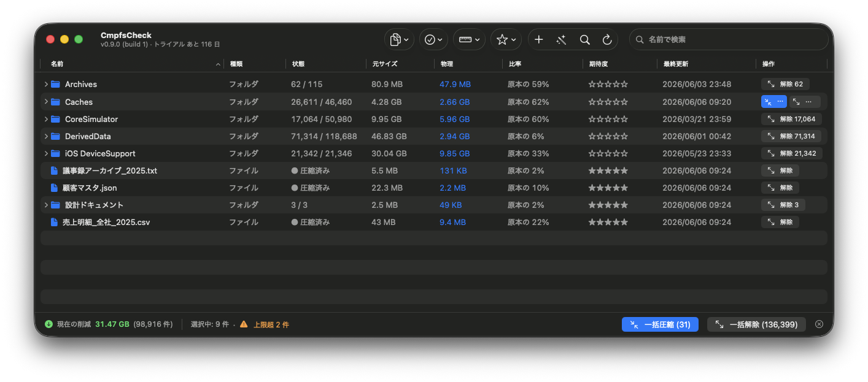Click the filled star rating of 顧客マスタ.json
This screenshot has height=382, width=868.
tap(608, 188)
